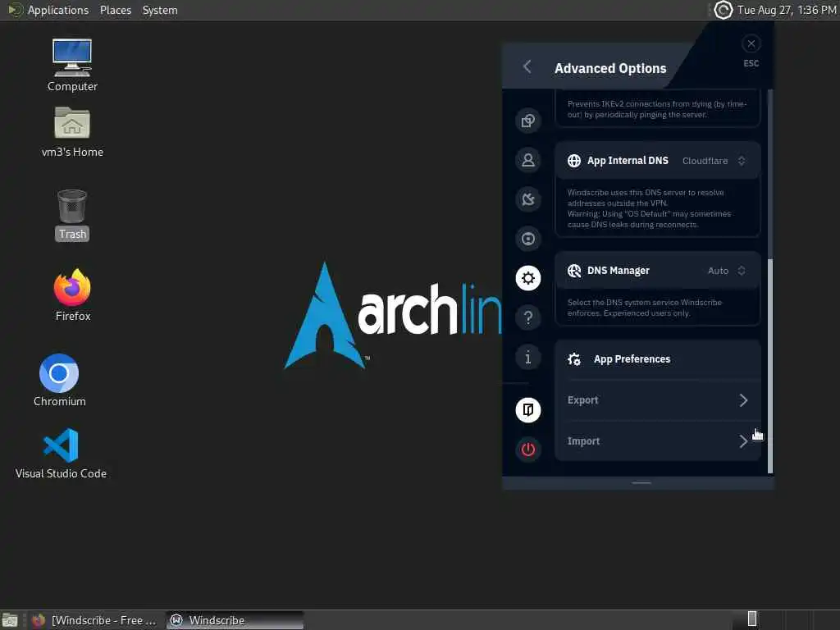Open the Connection tab plug icon
Viewport: 840px width, 630px height.
coord(527,199)
